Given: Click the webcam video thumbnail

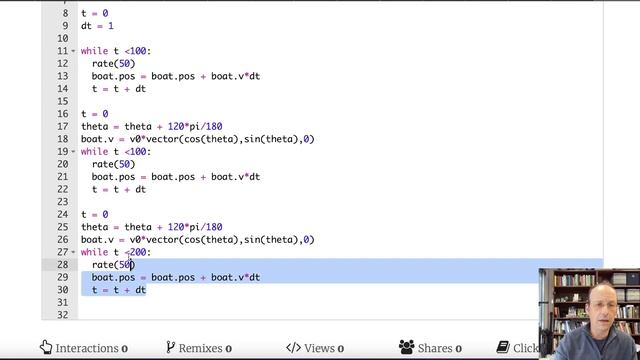Looking at the screenshot, I should (589, 314).
